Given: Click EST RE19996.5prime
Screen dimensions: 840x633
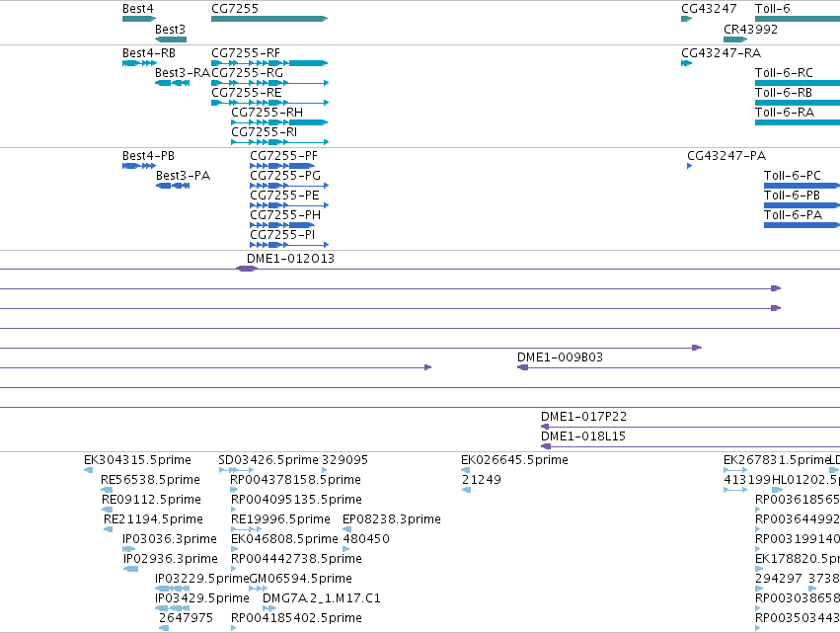Looking at the screenshot, I should click(247, 529).
